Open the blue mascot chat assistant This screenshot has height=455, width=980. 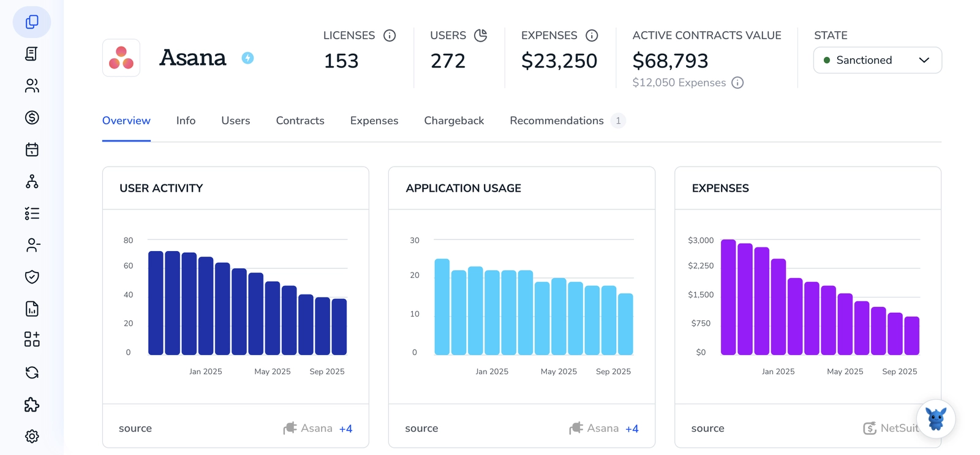tap(936, 419)
